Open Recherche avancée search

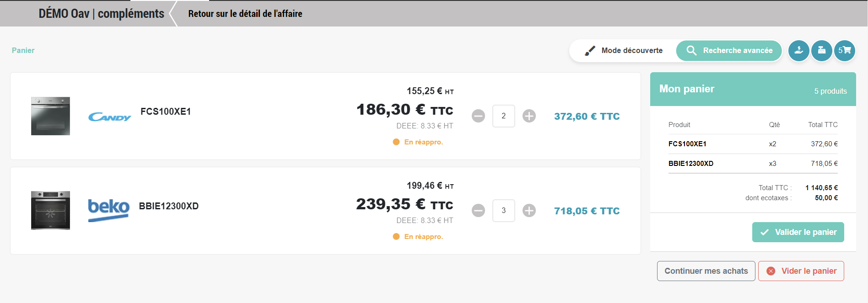pos(729,51)
